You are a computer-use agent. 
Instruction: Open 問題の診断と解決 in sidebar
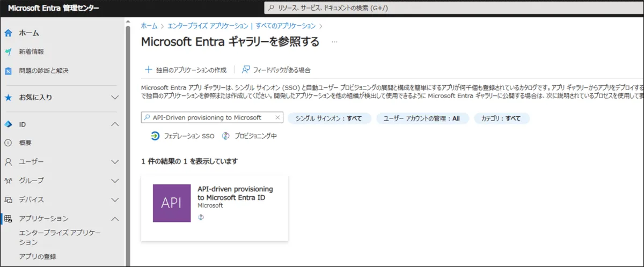44,71
